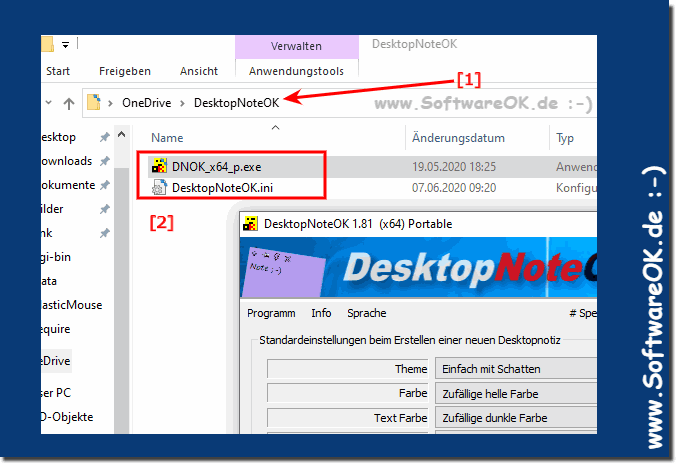
Task: Sort by the Typ column header
Action: pyautogui.click(x=565, y=138)
